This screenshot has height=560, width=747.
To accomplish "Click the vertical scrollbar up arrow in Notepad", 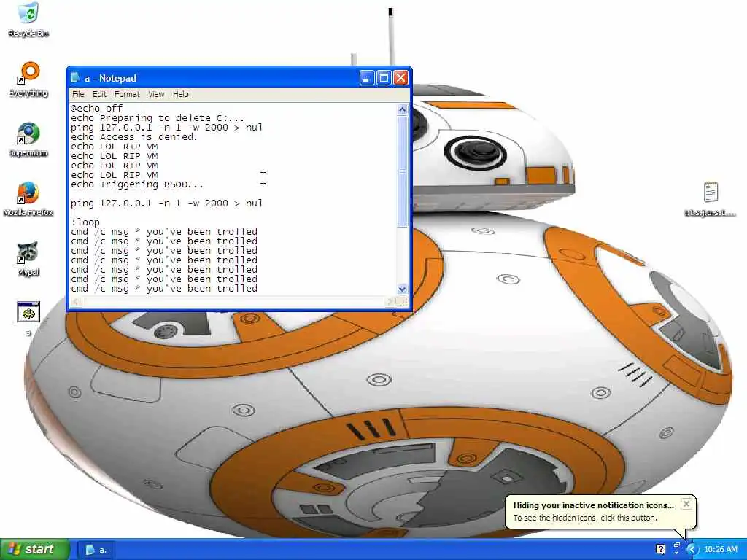I will 402,110.
